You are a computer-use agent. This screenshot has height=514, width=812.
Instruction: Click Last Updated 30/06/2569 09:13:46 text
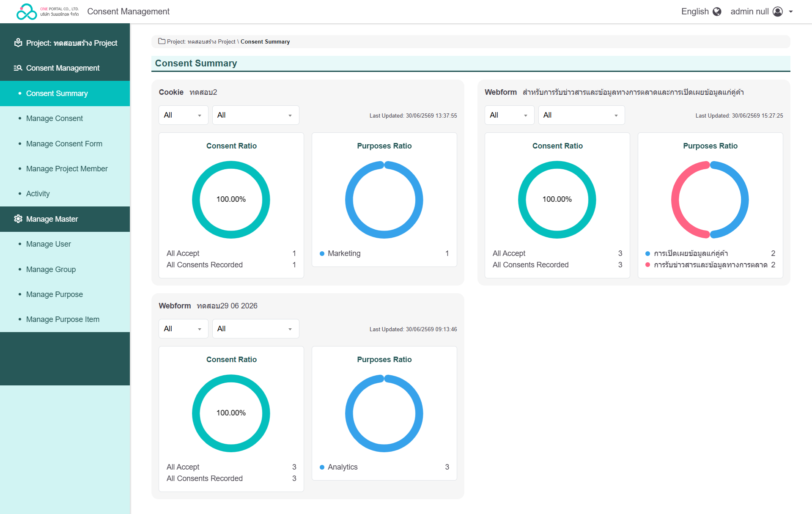coord(413,329)
